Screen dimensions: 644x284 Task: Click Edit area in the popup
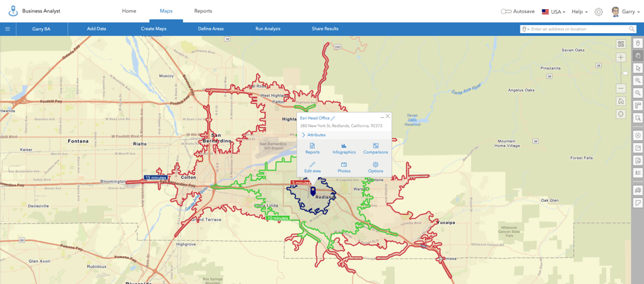coord(312,167)
